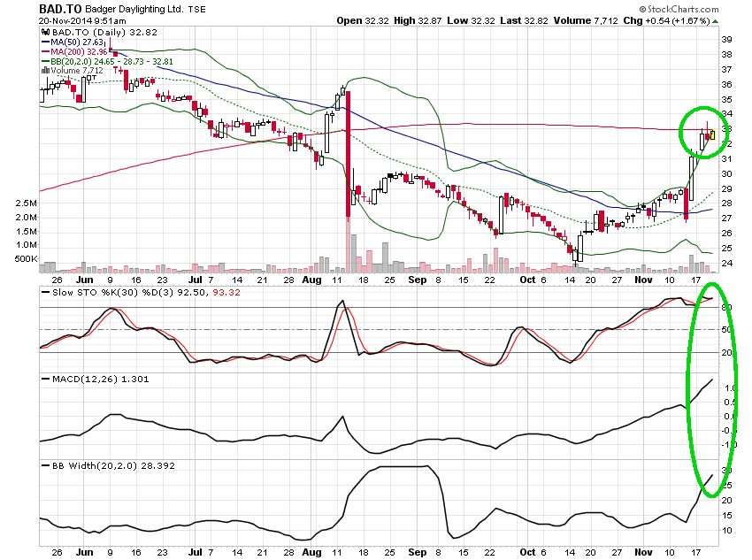Click the TSE exchange label
This screenshot has width=752, height=560.
pos(196,9)
